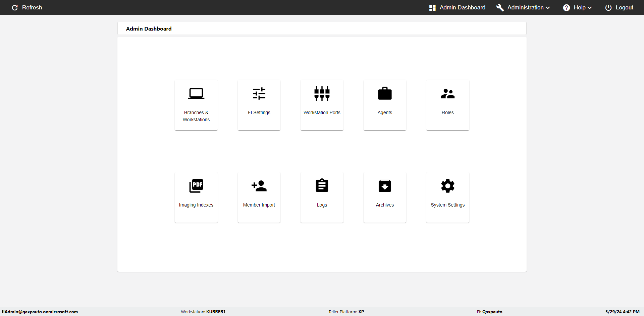644x316 pixels.
Task: Open the Roles people icon
Action: (448, 93)
